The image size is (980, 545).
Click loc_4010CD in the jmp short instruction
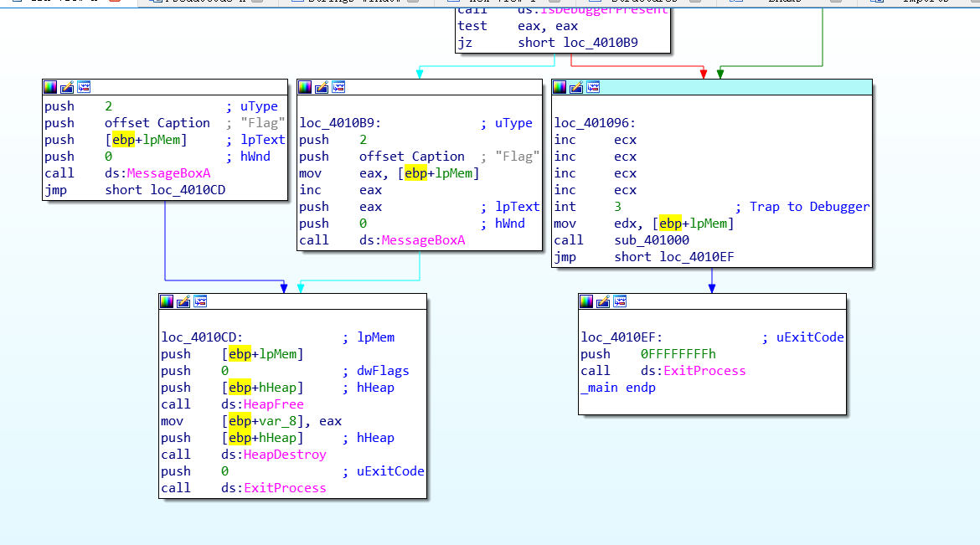coord(188,190)
